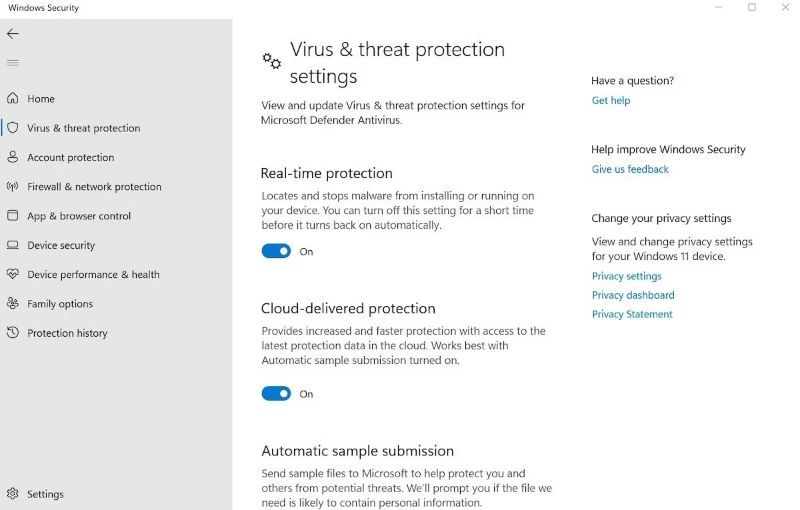Click the Give us feedback link
Image resolution: width=800 pixels, height=510 pixels.
coord(630,170)
